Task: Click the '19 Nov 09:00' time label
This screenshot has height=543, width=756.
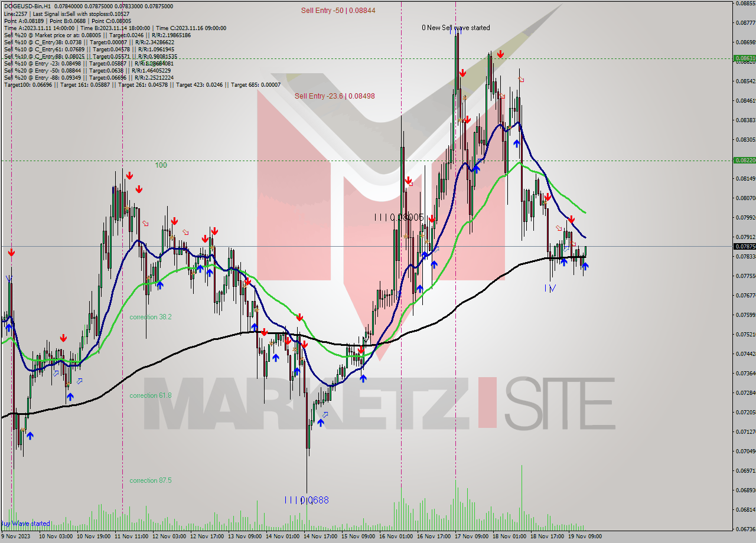Action: pyautogui.click(x=585, y=537)
